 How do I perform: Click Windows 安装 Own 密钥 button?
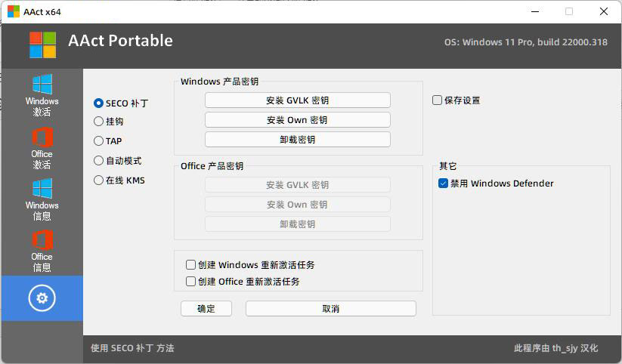click(x=297, y=120)
